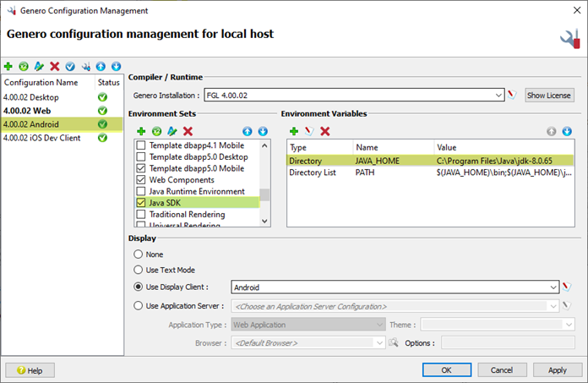Move the environment set down

(263, 131)
